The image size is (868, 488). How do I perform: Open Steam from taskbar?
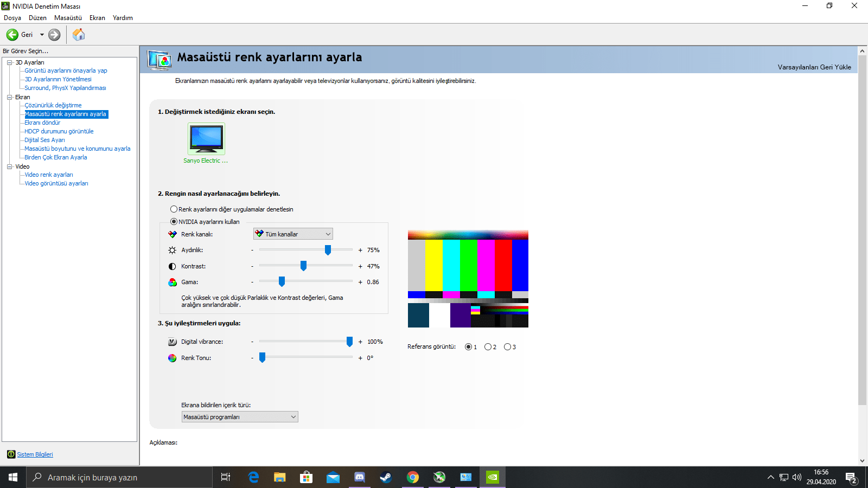(386, 477)
